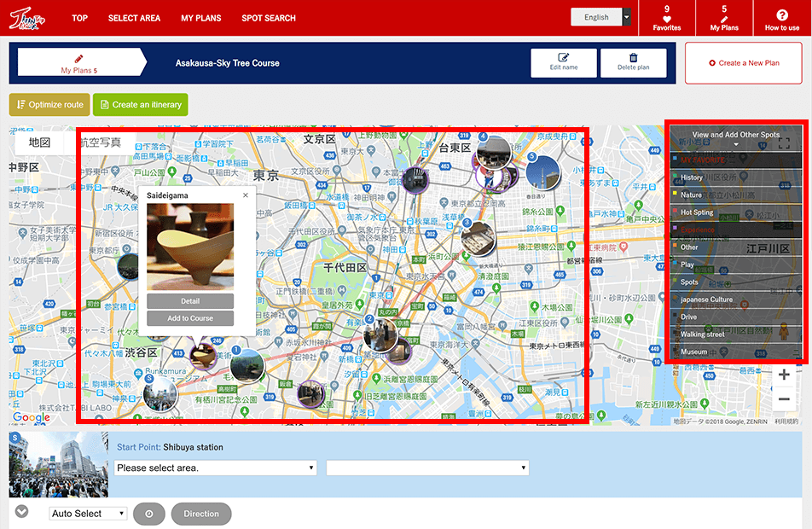
Task: Open the English language dropdown
Action: click(600, 17)
